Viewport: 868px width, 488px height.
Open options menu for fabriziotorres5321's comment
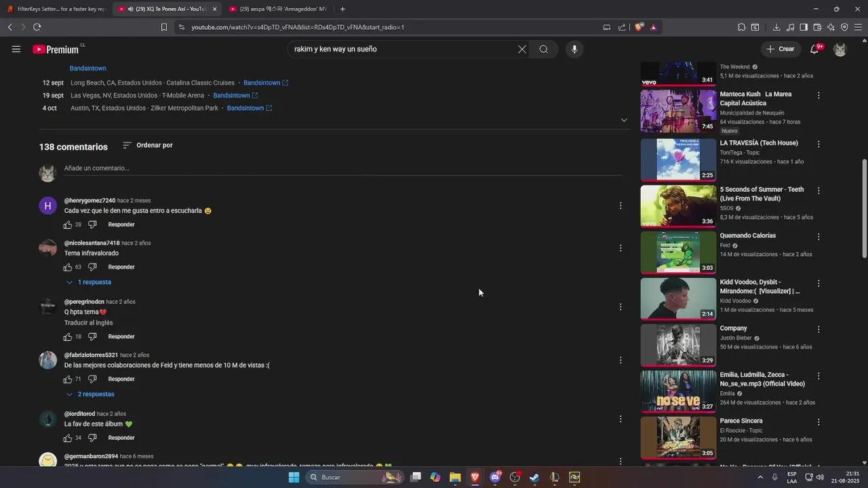pyautogui.click(x=620, y=360)
